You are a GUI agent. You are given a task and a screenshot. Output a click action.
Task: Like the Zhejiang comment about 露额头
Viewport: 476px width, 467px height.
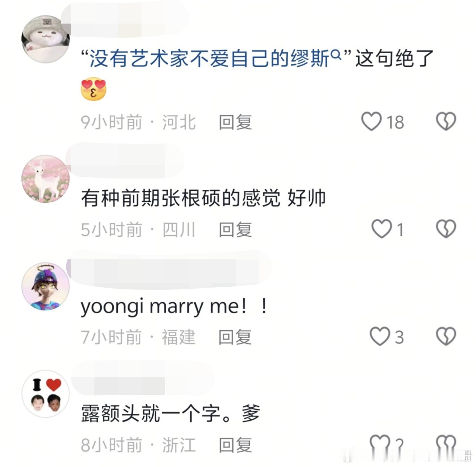[380, 444]
